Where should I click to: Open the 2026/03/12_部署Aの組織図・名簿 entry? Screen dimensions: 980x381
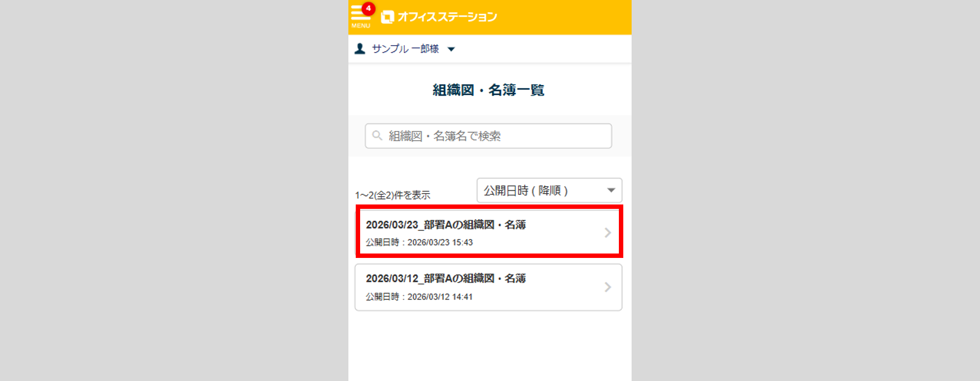[x=445, y=279]
